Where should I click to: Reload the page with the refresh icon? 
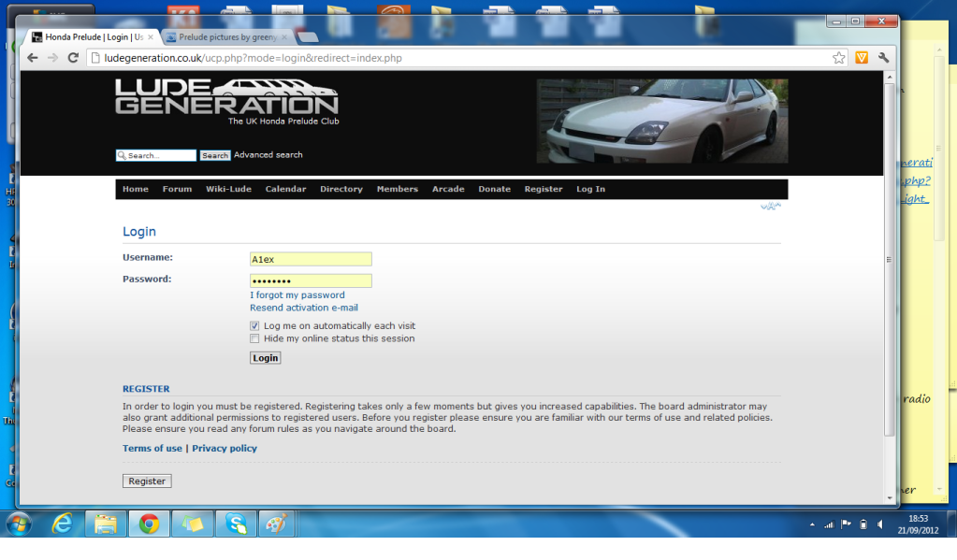tap(73, 58)
